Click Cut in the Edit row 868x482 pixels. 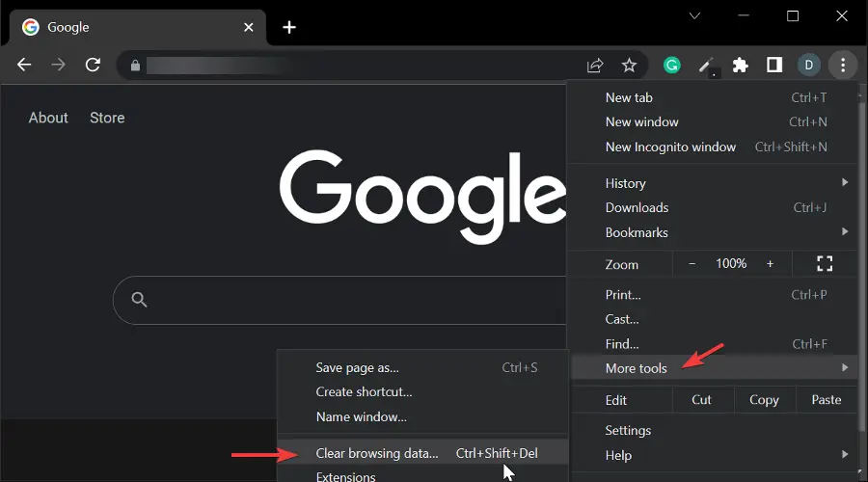coord(701,399)
